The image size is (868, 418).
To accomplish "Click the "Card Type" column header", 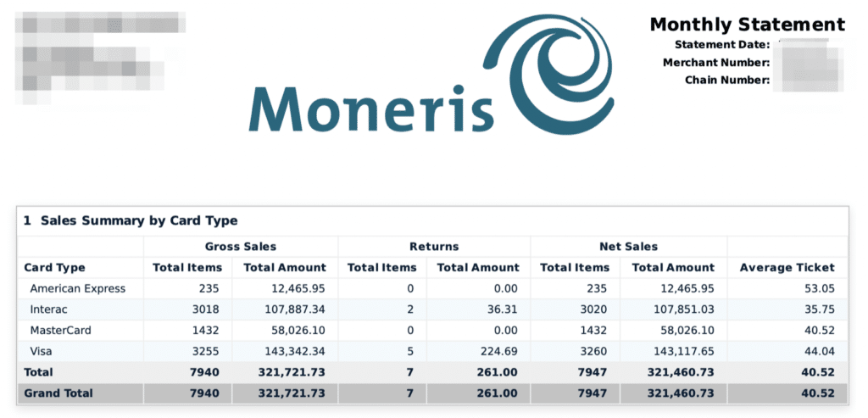I will tap(54, 268).
